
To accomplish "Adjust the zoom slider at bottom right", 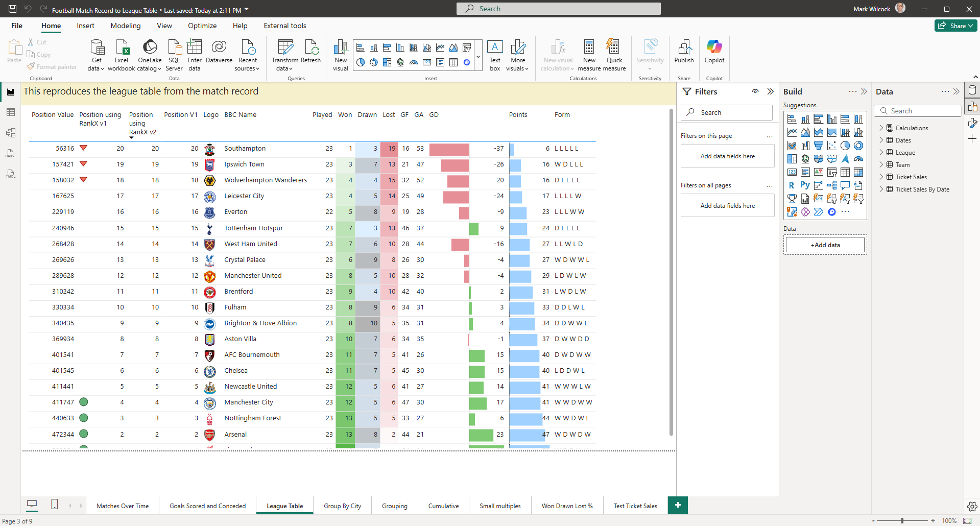I will click(902, 520).
